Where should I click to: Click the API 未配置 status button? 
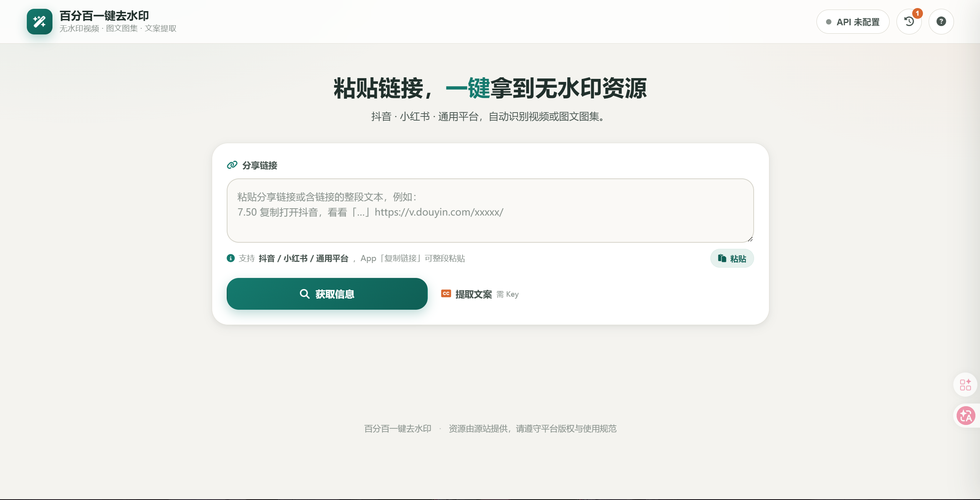pyautogui.click(x=852, y=22)
